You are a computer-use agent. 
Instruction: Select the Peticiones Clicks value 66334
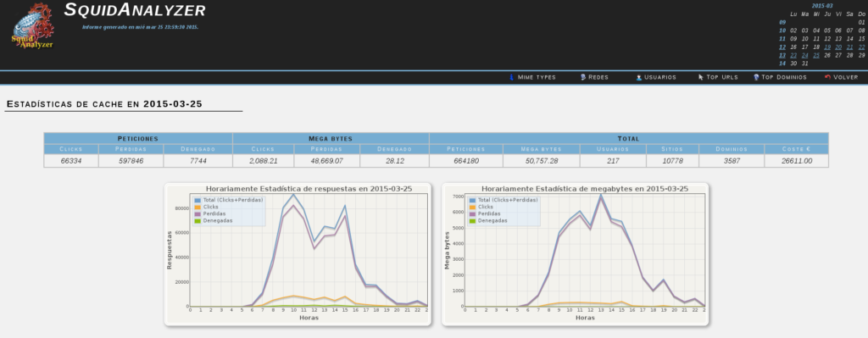click(71, 161)
